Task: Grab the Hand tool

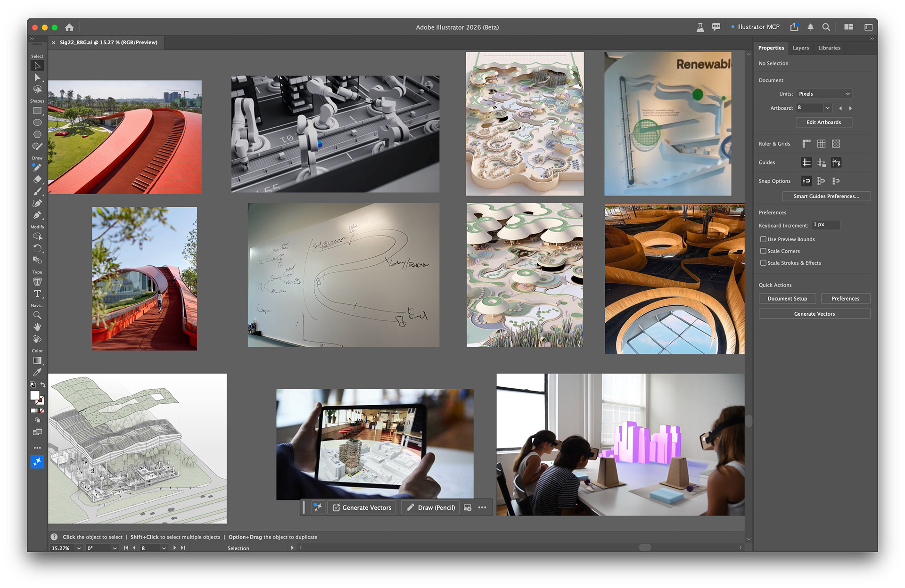Action: tap(38, 327)
